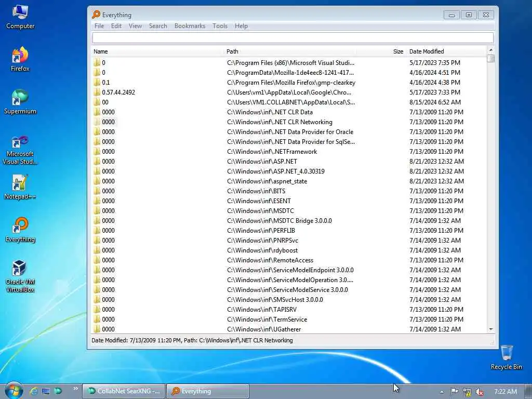Click path C:\Windows\inf\.NETFramework
Screen dimensions: 532x399
[x=272, y=151]
